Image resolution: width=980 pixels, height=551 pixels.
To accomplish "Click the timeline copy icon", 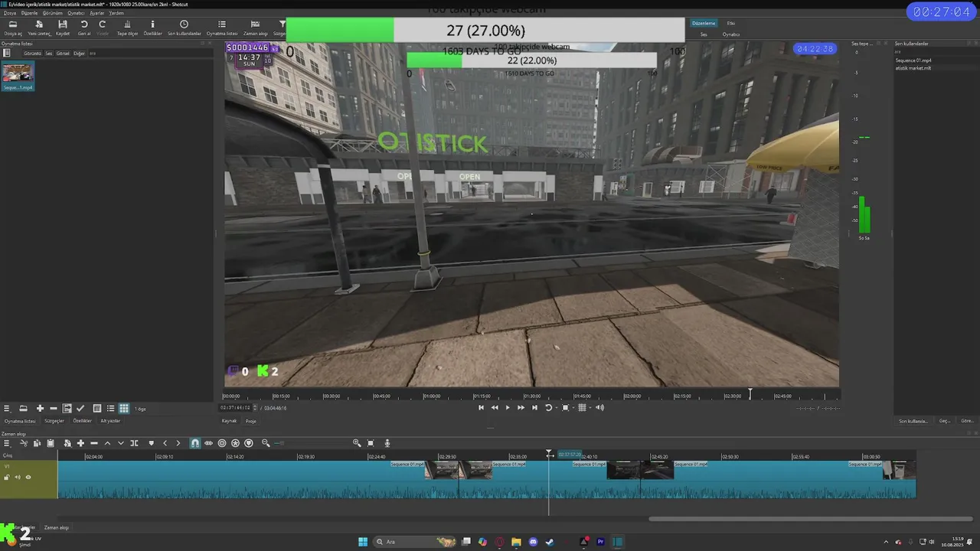I will (x=37, y=443).
